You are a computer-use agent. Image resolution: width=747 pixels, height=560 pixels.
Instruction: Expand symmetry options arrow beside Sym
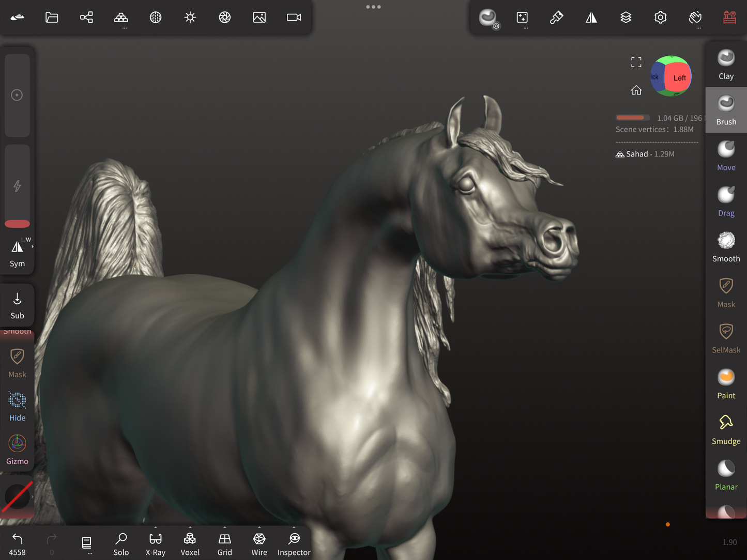coord(33,247)
